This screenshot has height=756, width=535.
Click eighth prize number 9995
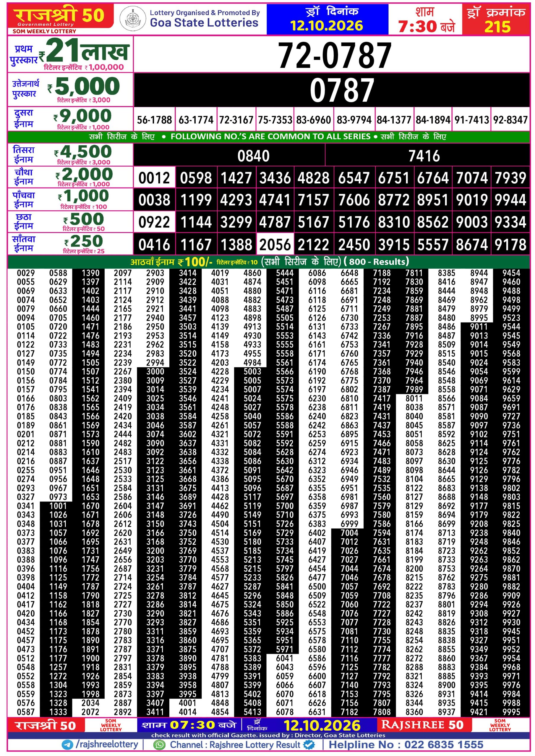(x=511, y=712)
